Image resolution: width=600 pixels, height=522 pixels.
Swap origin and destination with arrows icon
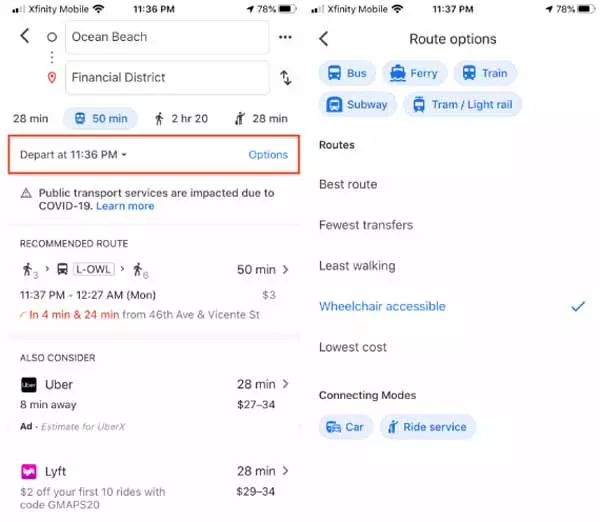pos(285,78)
